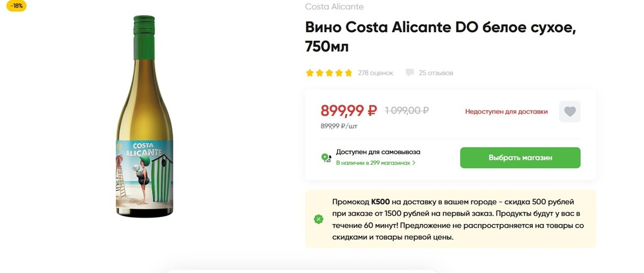Click the "Недоступен для доставки" notice
Image resolution: width=644 pixels, height=273 pixels.
(x=506, y=112)
